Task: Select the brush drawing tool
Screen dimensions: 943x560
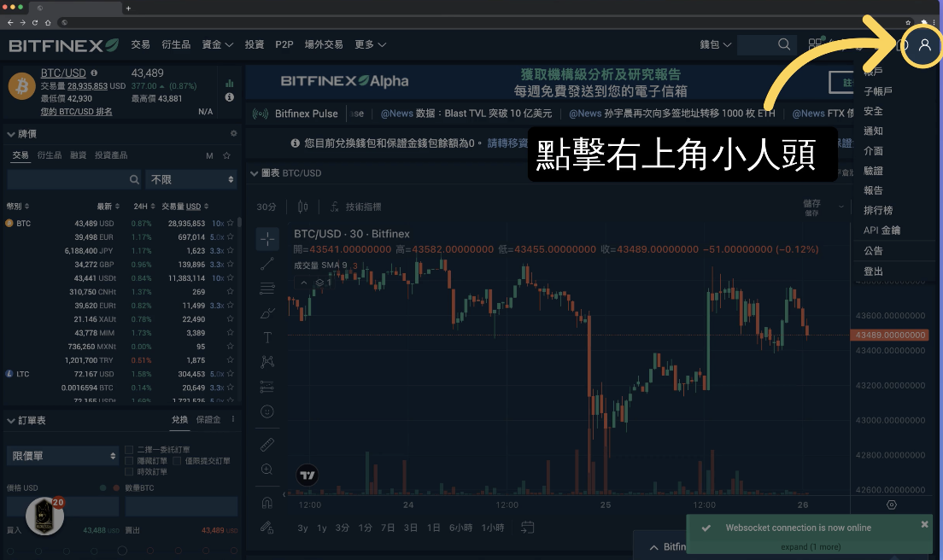Action: click(x=267, y=313)
